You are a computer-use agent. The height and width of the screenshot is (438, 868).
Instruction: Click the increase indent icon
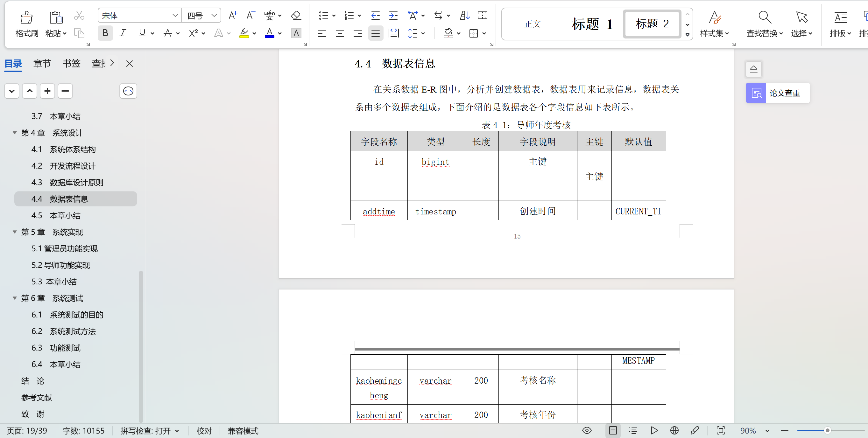coord(393,16)
